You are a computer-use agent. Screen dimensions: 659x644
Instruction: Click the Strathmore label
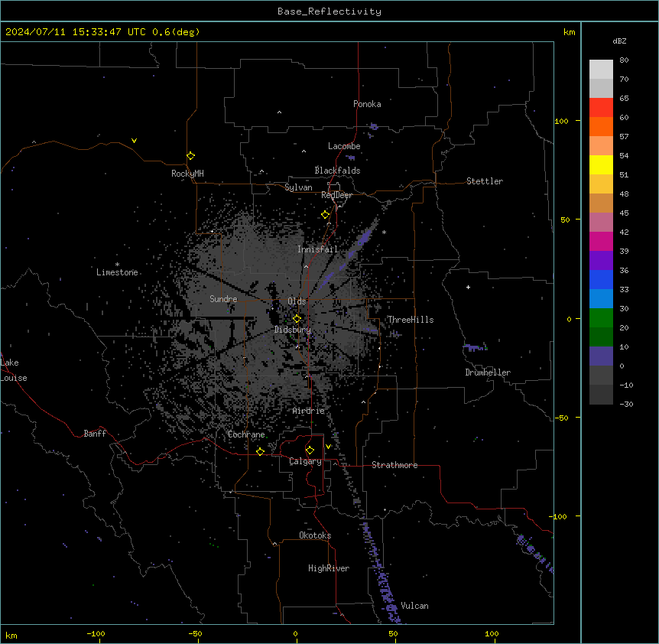click(394, 465)
